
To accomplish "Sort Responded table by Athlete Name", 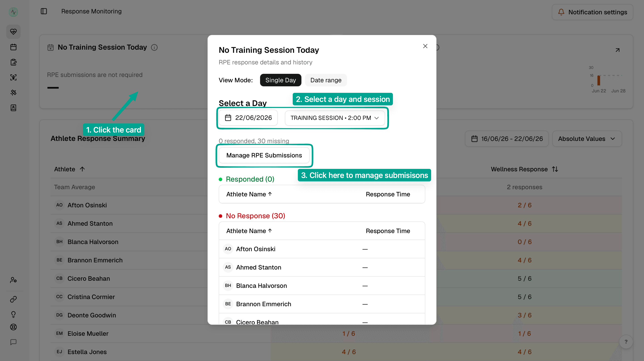I will [249, 194].
